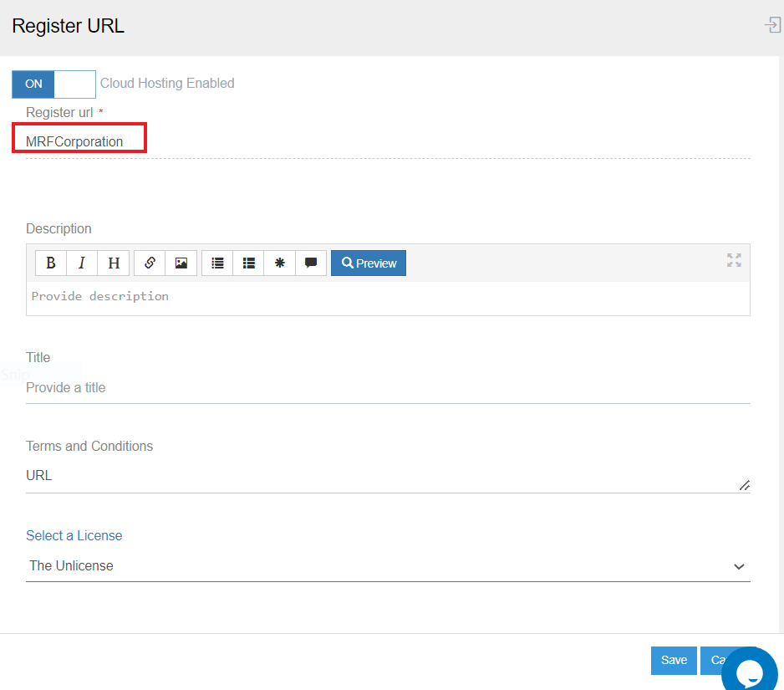Turn off the Cloud Hosting Enabled toggle
Viewport: 784px width, 690px height.
point(53,84)
